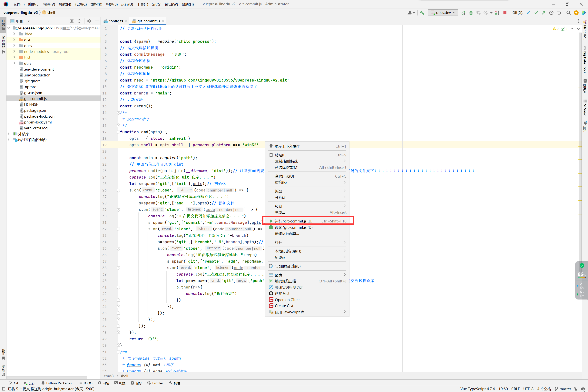This screenshot has height=392, width=588.
Task: Select Run 'git-commit.js' context menu entry
Action: [x=293, y=221]
